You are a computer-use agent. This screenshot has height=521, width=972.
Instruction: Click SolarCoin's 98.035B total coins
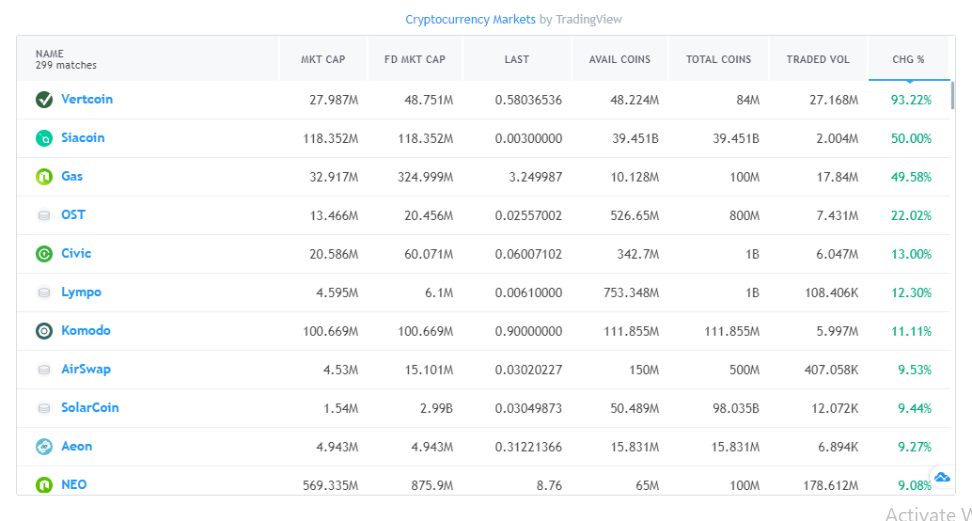click(736, 408)
